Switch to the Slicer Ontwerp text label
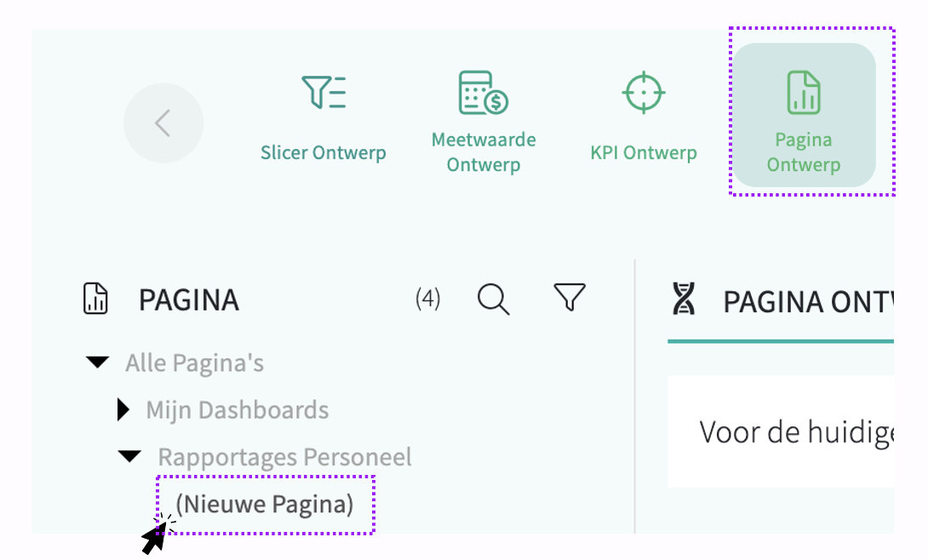 click(x=324, y=152)
